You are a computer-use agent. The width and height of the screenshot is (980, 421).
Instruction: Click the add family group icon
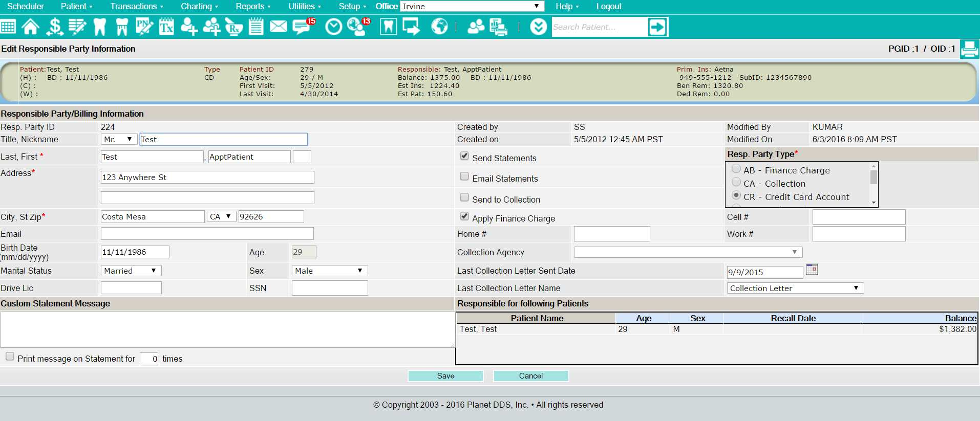point(211,27)
